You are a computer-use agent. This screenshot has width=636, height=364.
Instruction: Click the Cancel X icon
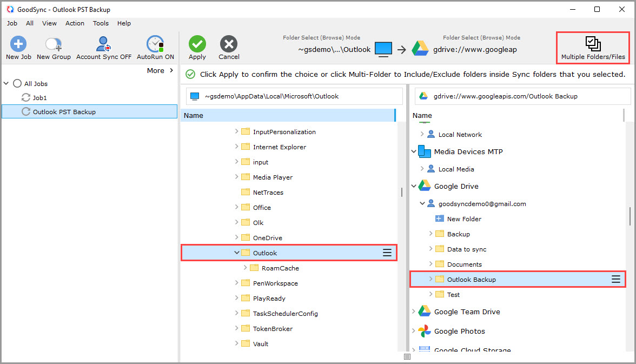(229, 44)
